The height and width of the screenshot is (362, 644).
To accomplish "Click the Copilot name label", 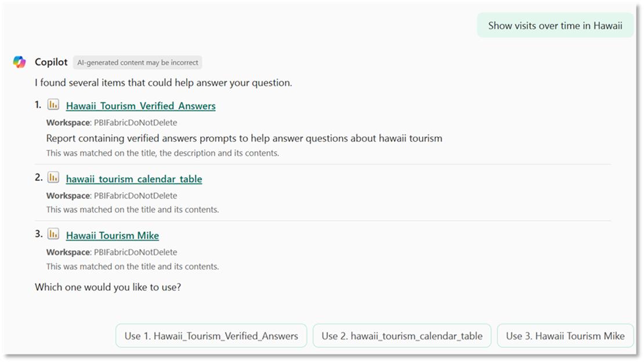I will [x=51, y=62].
